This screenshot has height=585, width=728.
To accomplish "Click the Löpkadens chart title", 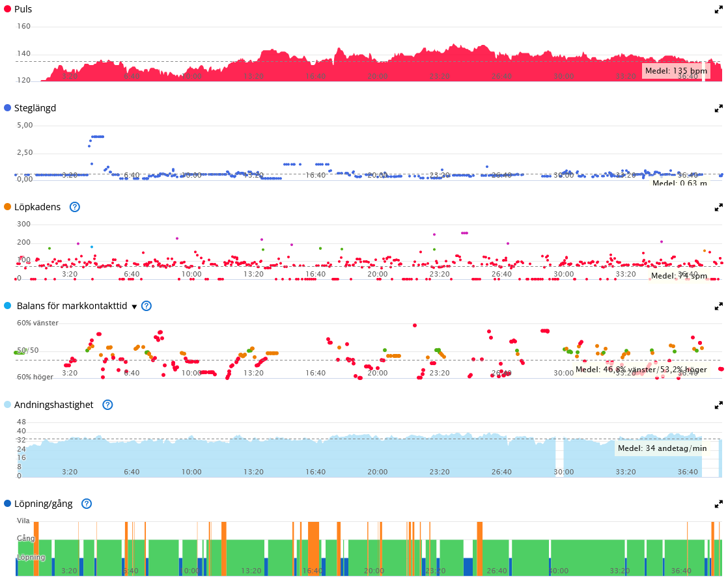I will (x=38, y=207).
